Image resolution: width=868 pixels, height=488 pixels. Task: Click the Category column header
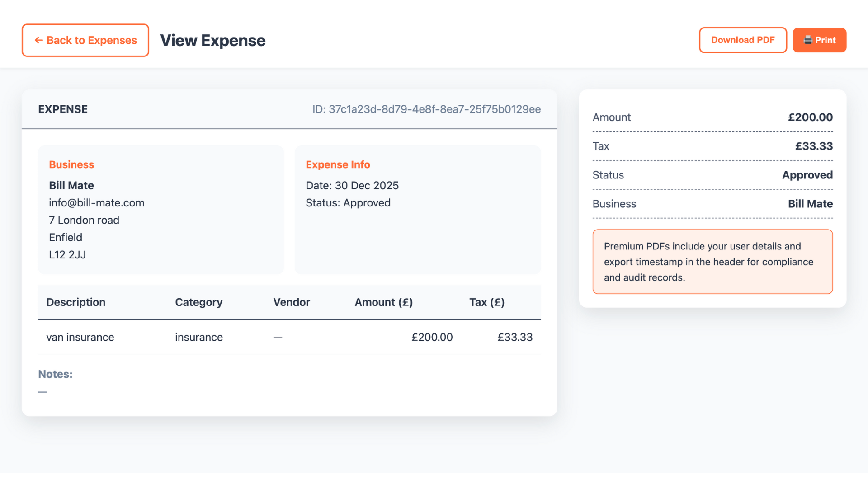199,302
